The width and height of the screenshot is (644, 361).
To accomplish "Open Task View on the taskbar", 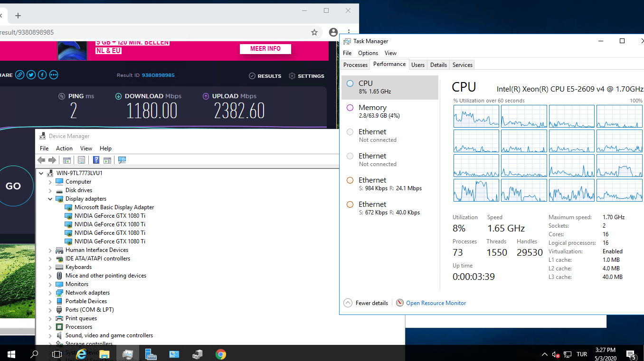I will 57,354.
